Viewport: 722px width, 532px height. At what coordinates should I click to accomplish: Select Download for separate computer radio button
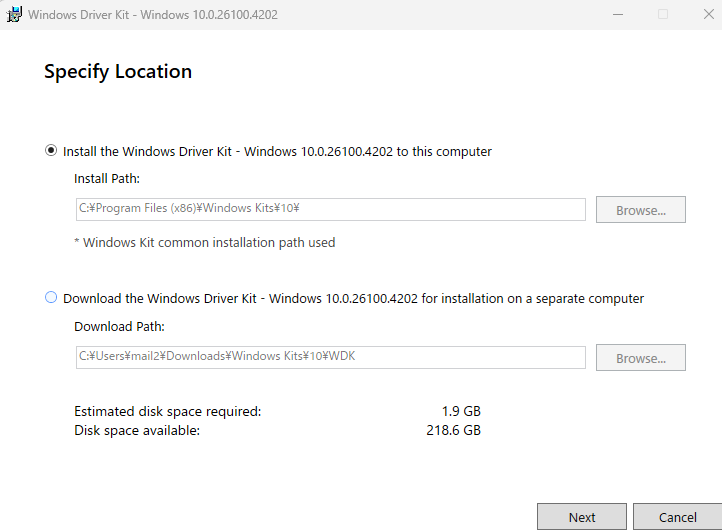pyautogui.click(x=51, y=298)
